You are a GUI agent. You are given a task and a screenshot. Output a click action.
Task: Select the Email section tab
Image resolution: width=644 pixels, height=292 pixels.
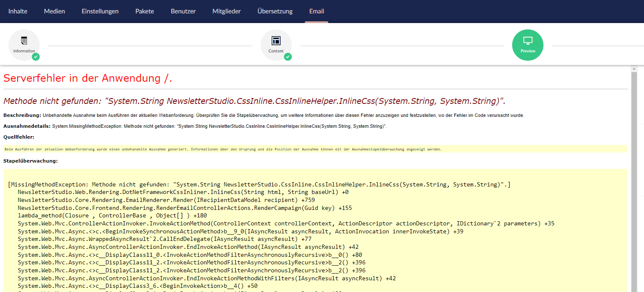point(317,11)
